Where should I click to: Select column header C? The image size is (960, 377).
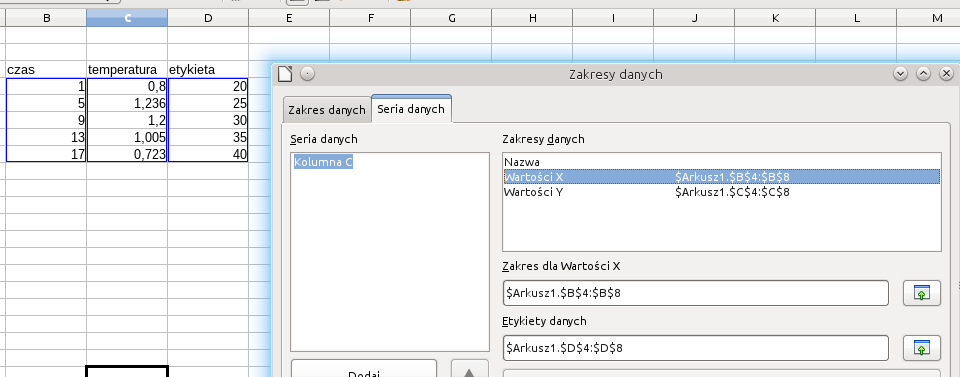click(x=127, y=18)
